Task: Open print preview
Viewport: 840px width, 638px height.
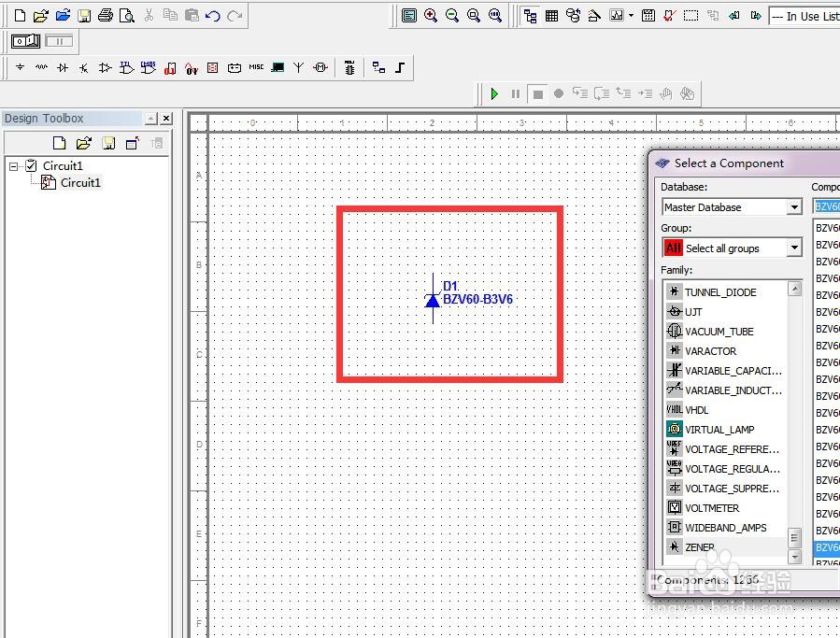Action: pos(127,16)
